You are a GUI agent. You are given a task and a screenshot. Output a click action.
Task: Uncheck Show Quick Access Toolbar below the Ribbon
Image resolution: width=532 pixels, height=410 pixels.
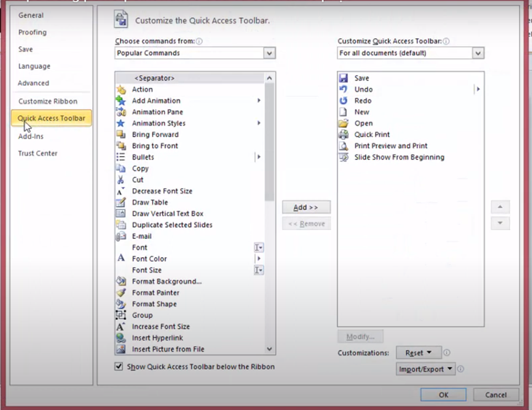coord(119,367)
